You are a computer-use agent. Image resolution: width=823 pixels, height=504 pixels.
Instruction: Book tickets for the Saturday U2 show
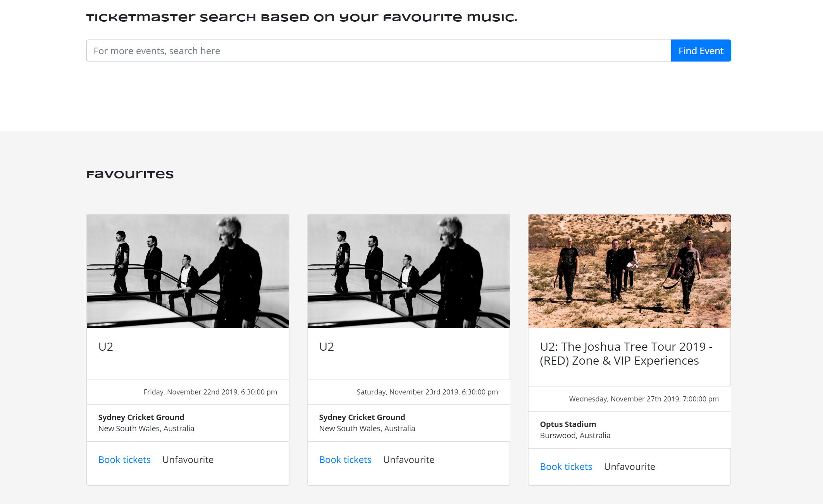pyautogui.click(x=345, y=459)
